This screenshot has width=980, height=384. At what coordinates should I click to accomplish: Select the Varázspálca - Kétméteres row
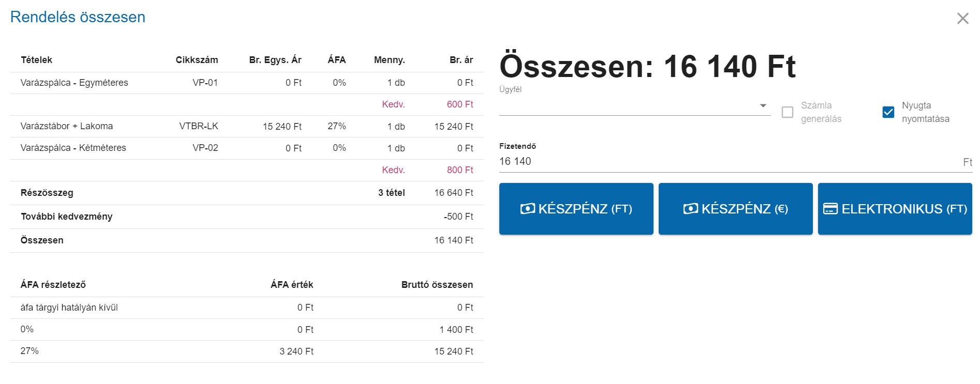(x=247, y=148)
